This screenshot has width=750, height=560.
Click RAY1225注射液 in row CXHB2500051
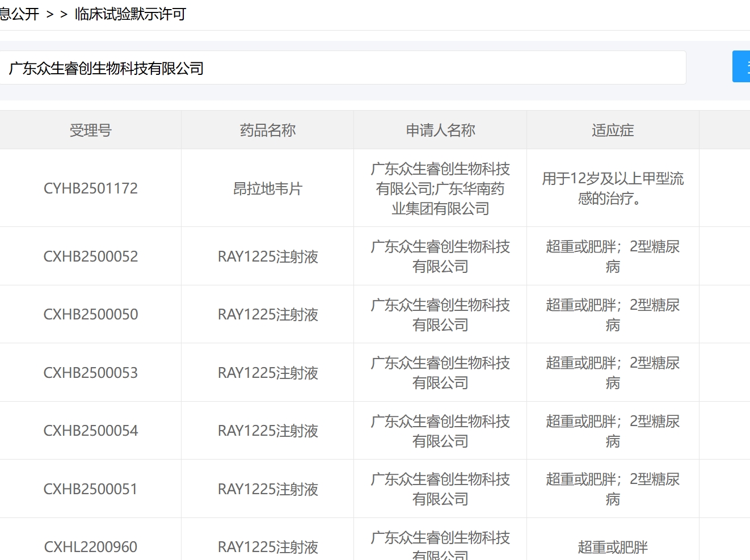click(x=268, y=489)
